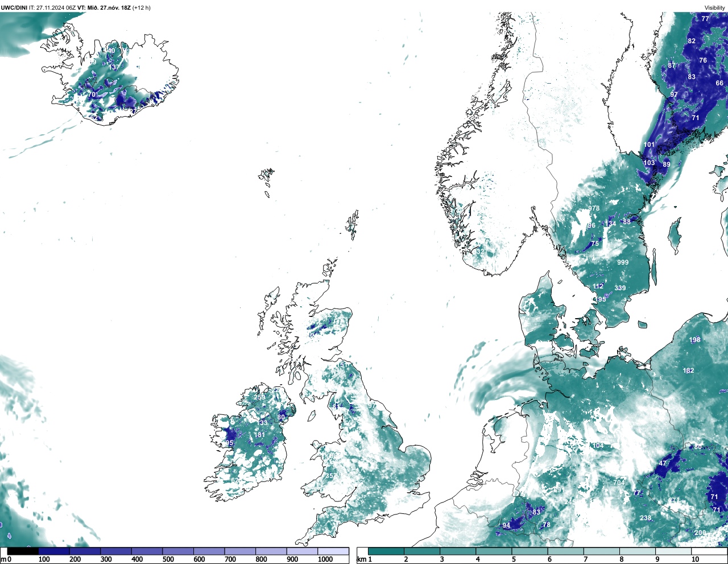Click visibility value 978 over Sweden

pyautogui.click(x=594, y=208)
